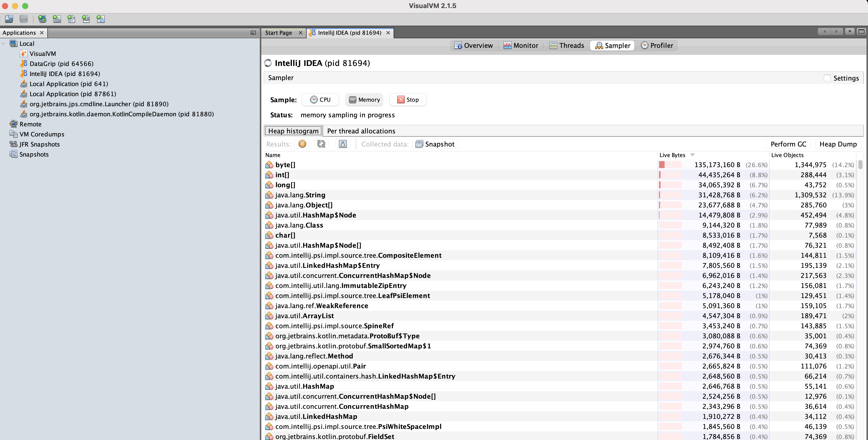Enable the Settings checkbox

(x=827, y=78)
